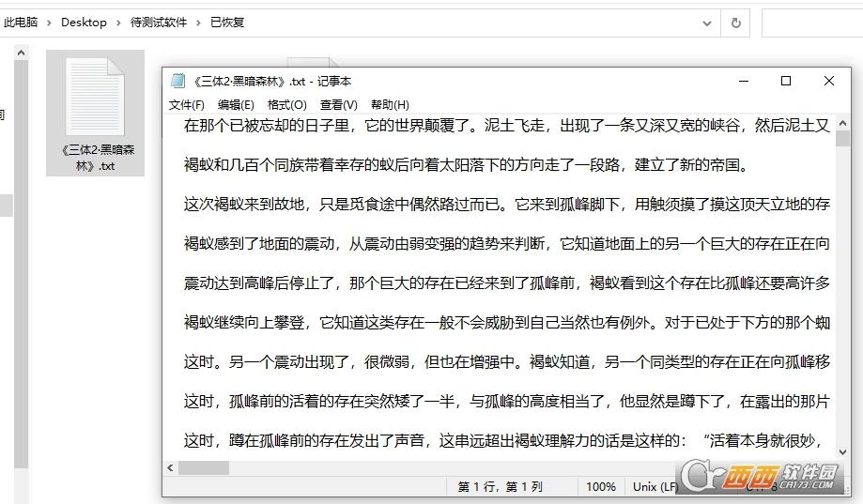Viewport: 863px width, 504px height.
Task: Click Desktop in the Explorer address path
Action: pos(84,22)
